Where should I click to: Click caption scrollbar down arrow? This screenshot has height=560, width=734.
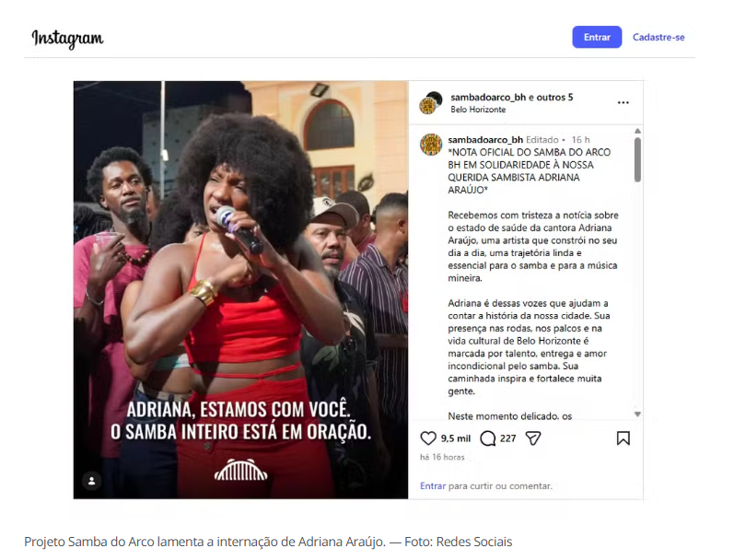pos(637,414)
